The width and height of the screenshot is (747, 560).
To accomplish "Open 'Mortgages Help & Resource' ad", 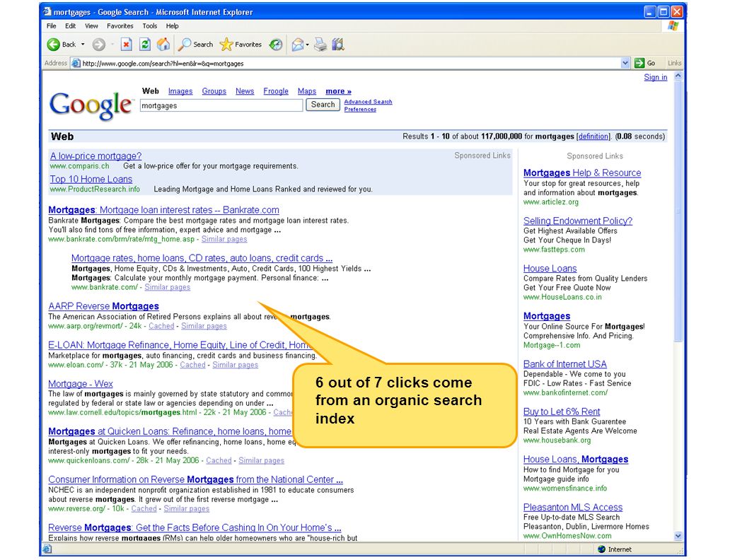I will [x=582, y=173].
